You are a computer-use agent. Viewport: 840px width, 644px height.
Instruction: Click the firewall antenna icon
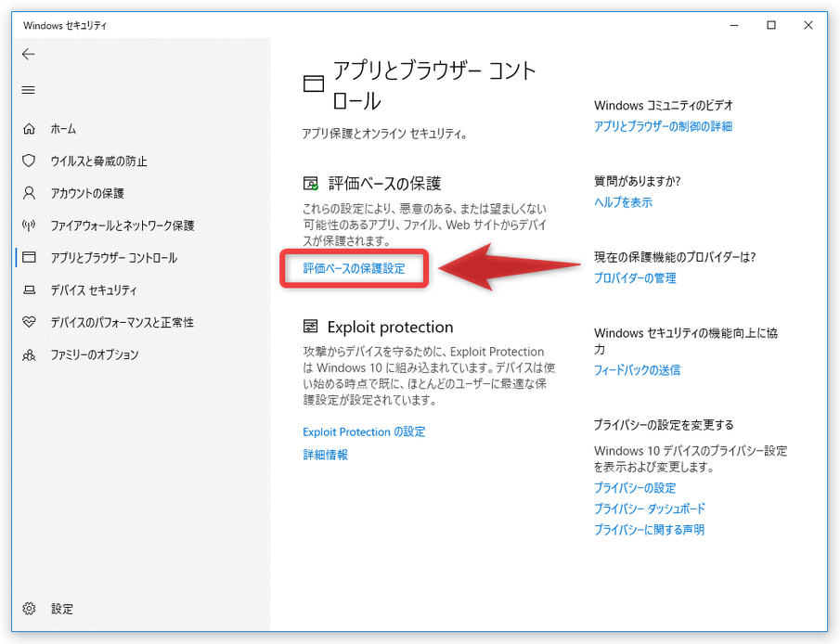point(29,225)
